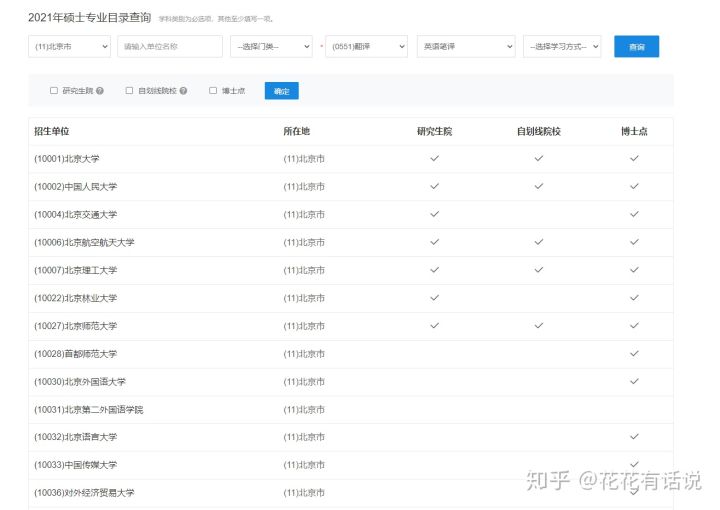The height and width of the screenshot is (510, 720).
Task: Expand the 选择门类 dropdown
Action: click(271, 46)
